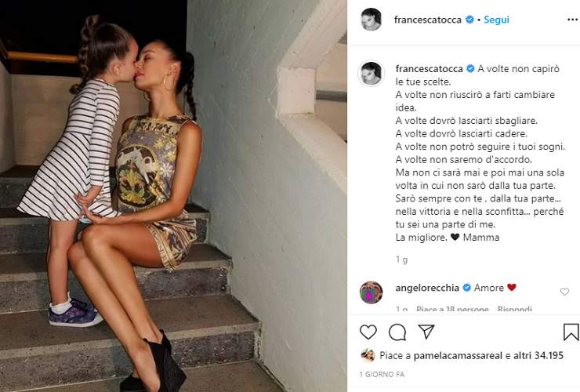Viewport: 580px width, 392px height.
Task: Visit angelorecchia's profile via username
Action: [x=427, y=288]
